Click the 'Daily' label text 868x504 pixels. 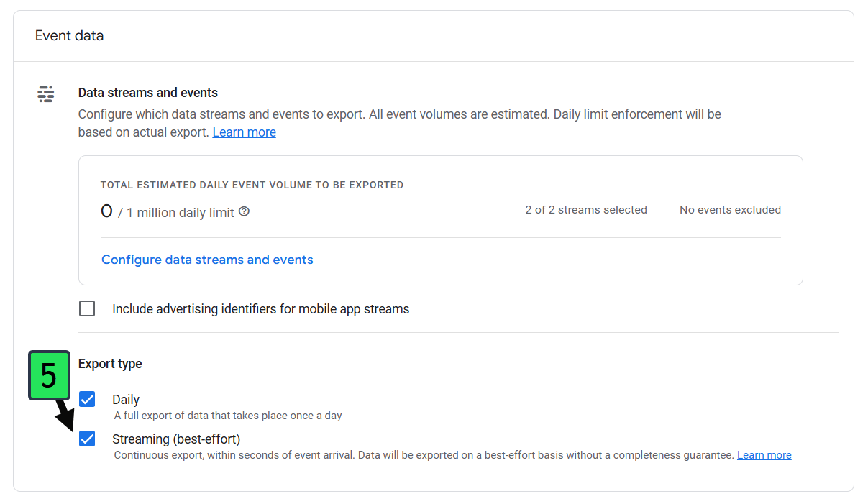point(126,400)
